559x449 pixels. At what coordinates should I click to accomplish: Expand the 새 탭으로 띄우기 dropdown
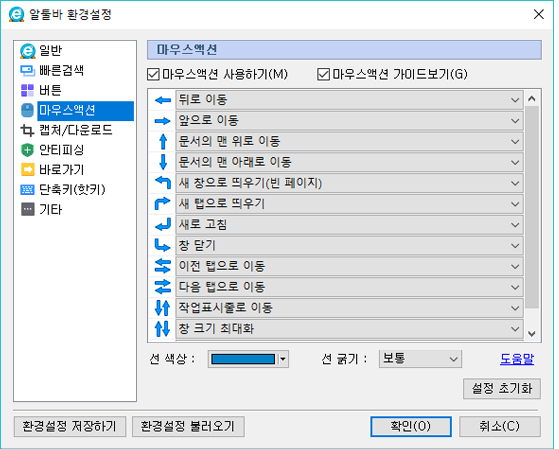[x=349, y=204]
